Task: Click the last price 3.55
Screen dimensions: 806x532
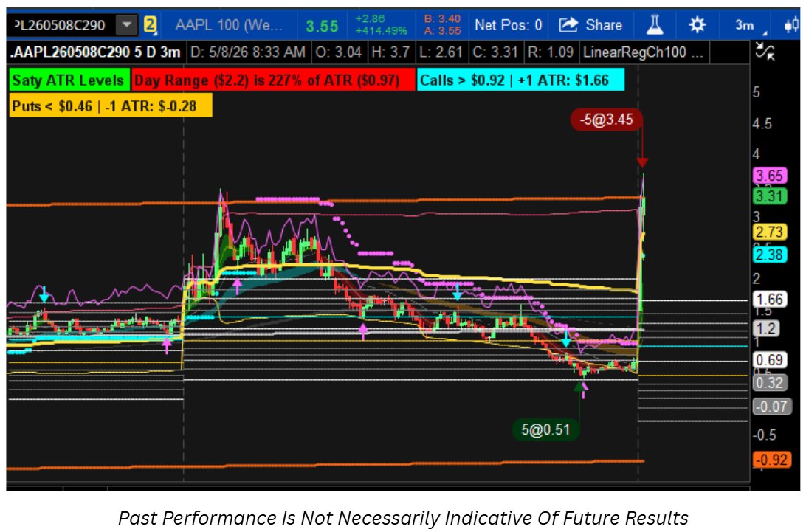Action: click(322, 27)
